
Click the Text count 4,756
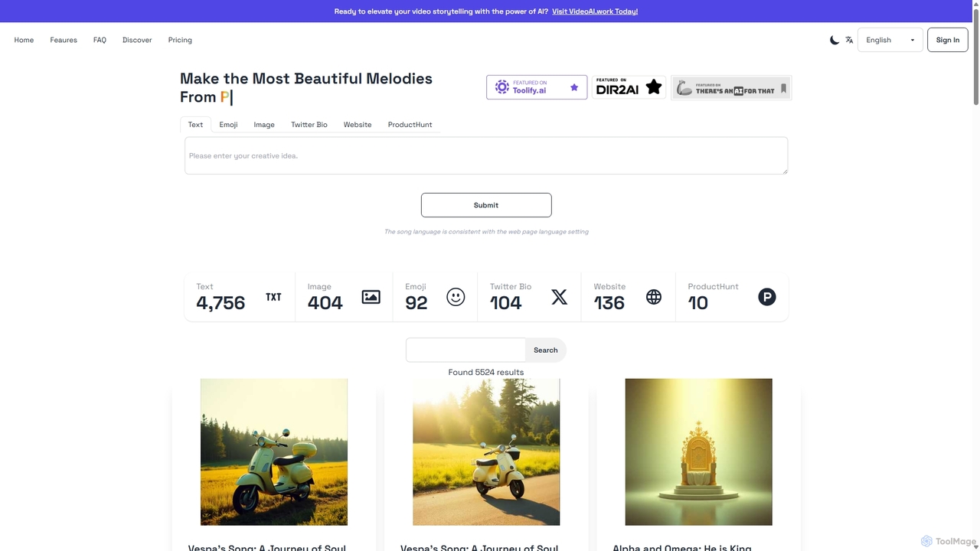point(220,303)
